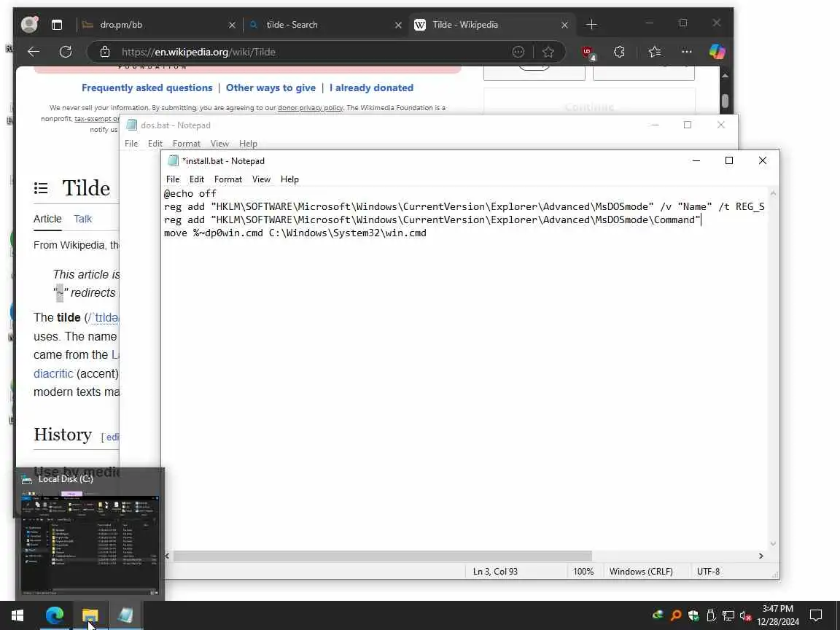Open Edit menu in dos.bat Notepad

155,144
